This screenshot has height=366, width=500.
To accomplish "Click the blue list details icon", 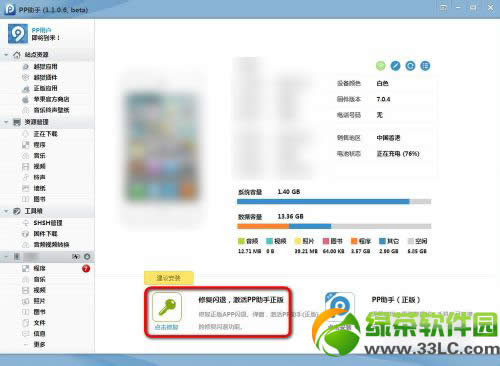I will [x=425, y=66].
